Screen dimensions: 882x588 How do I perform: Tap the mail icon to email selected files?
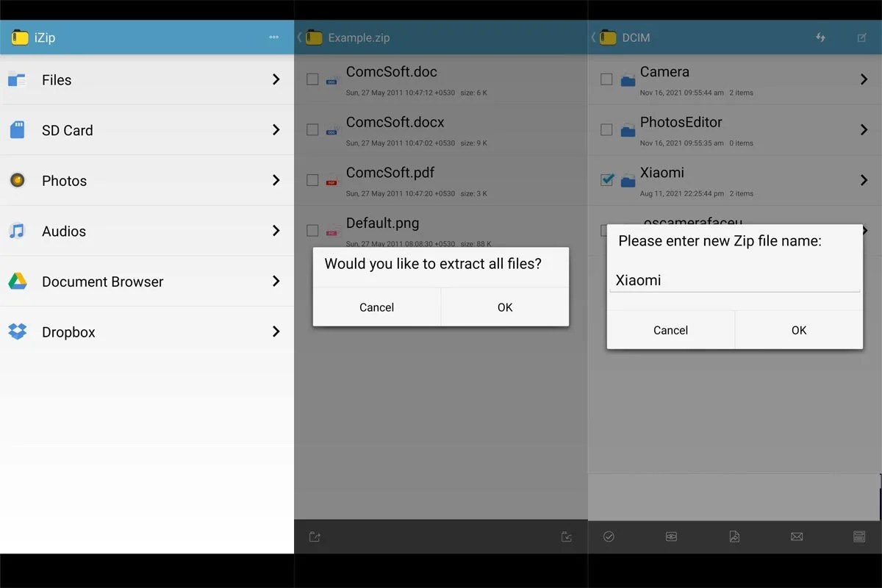tap(797, 537)
